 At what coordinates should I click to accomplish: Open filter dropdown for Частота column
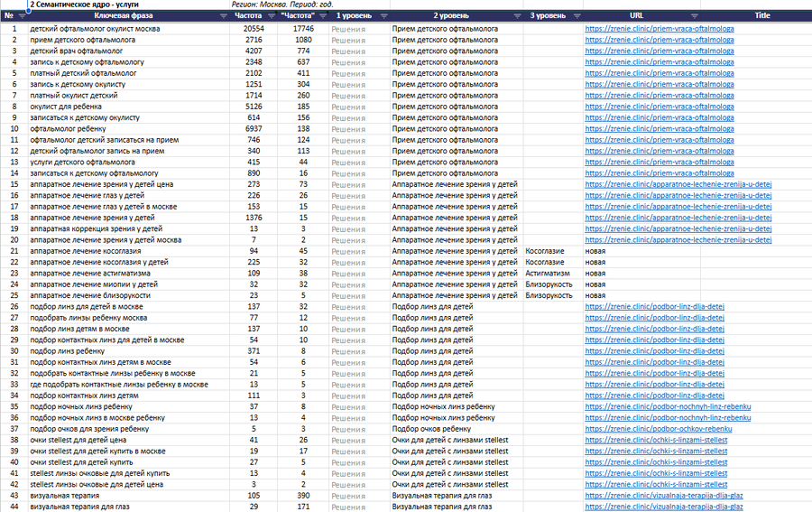(271, 16)
